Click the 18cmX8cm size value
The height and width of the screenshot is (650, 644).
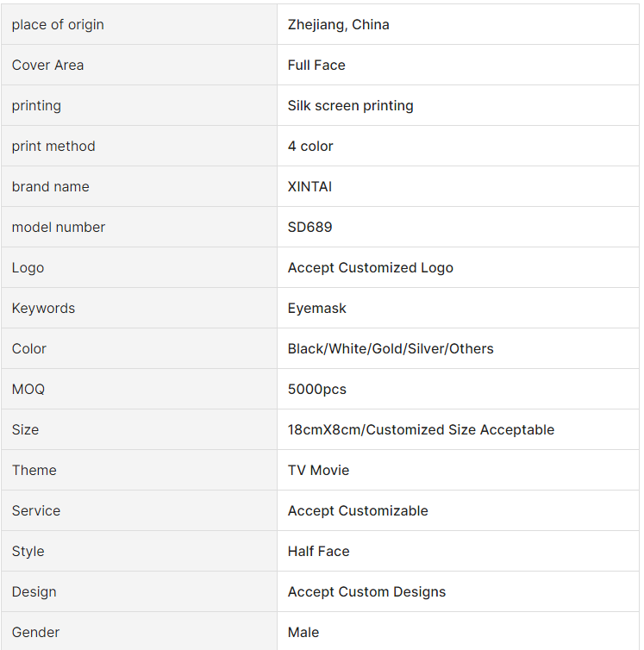[x=421, y=430]
